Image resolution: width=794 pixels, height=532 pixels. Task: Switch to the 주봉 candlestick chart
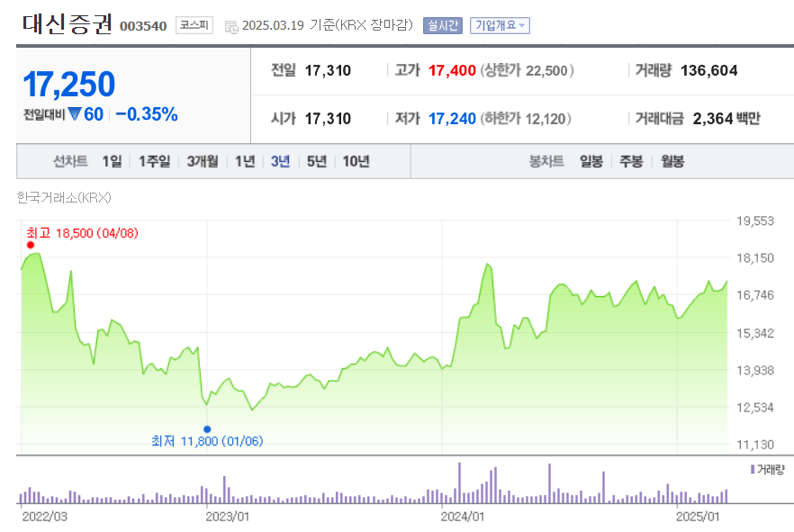point(631,161)
